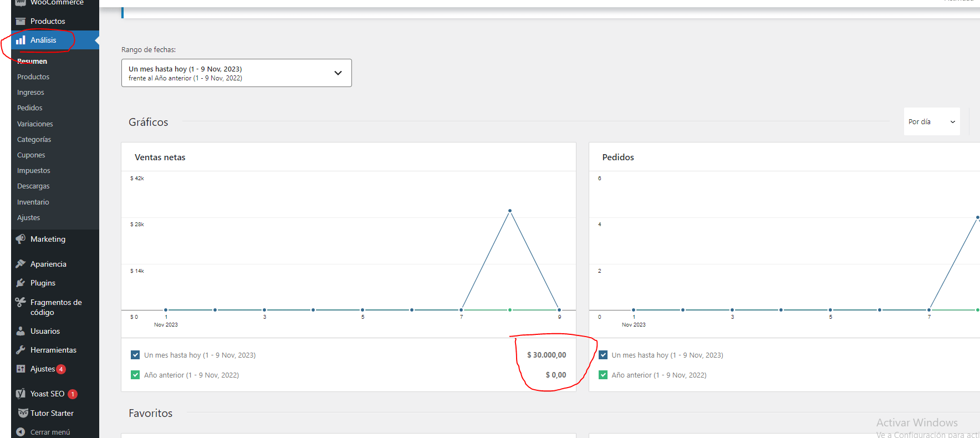Click the Fragmentos de código scissors icon
Viewport: 980px width, 438px height.
(21, 302)
